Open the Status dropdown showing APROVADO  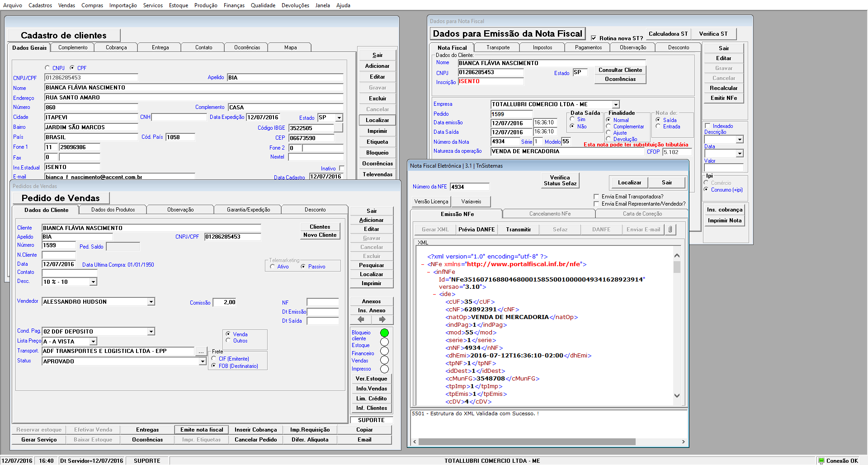(203, 362)
